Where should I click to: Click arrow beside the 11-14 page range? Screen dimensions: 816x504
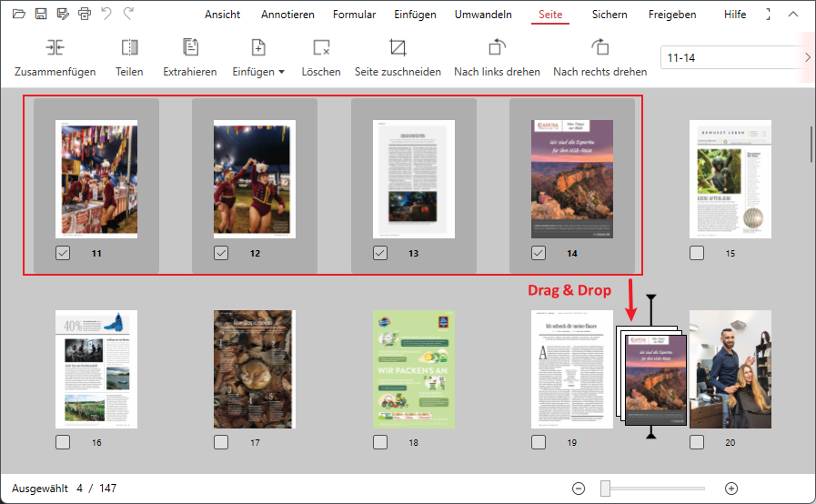click(807, 57)
